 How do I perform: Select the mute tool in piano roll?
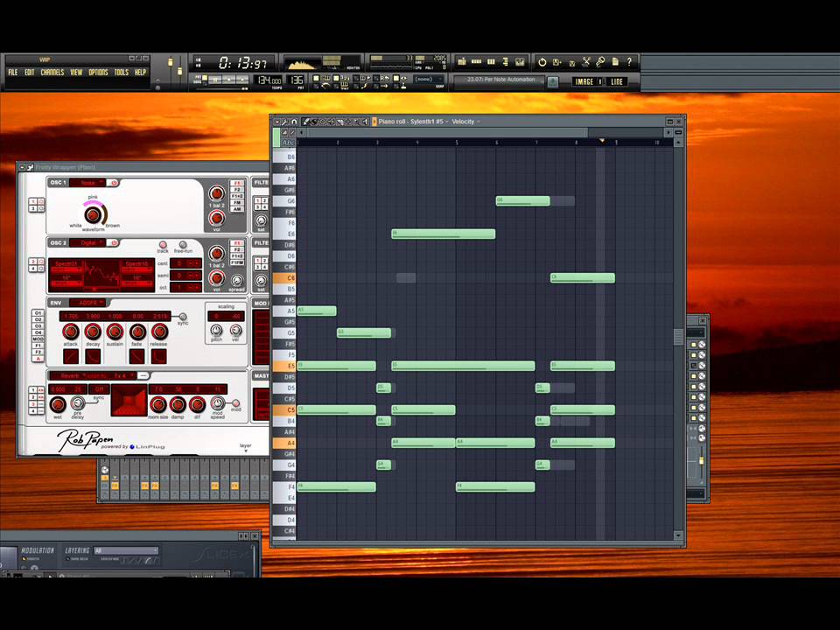pos(331,122)
